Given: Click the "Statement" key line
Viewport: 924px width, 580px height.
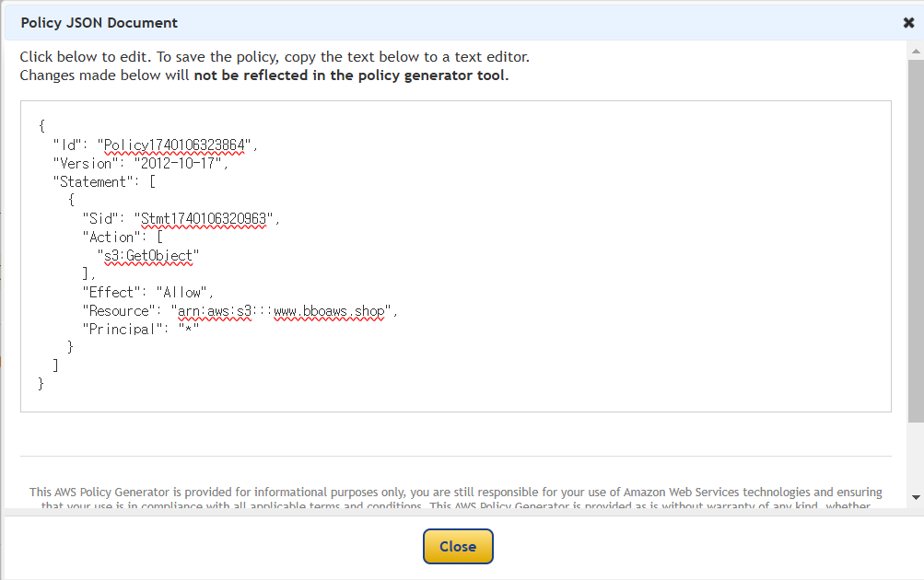Looking at the screenshot, I should [x=104, y=182].
